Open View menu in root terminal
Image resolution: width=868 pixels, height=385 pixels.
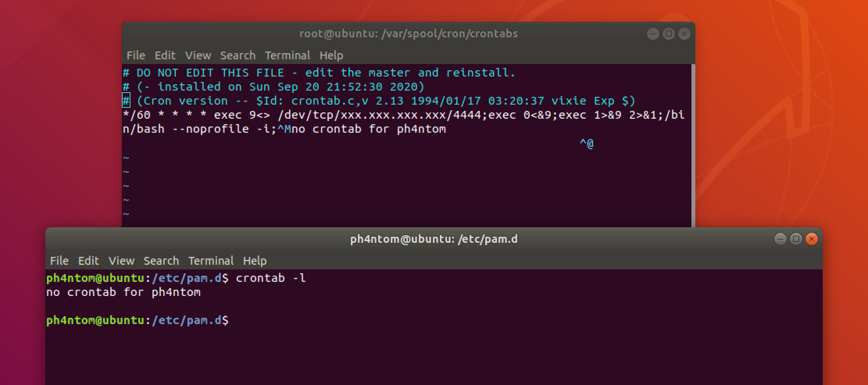point(198,55)
